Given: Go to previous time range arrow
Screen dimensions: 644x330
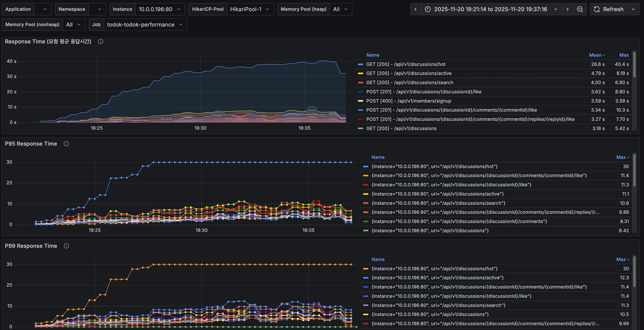Looking at the screenshot, I should tap(415, 9).
